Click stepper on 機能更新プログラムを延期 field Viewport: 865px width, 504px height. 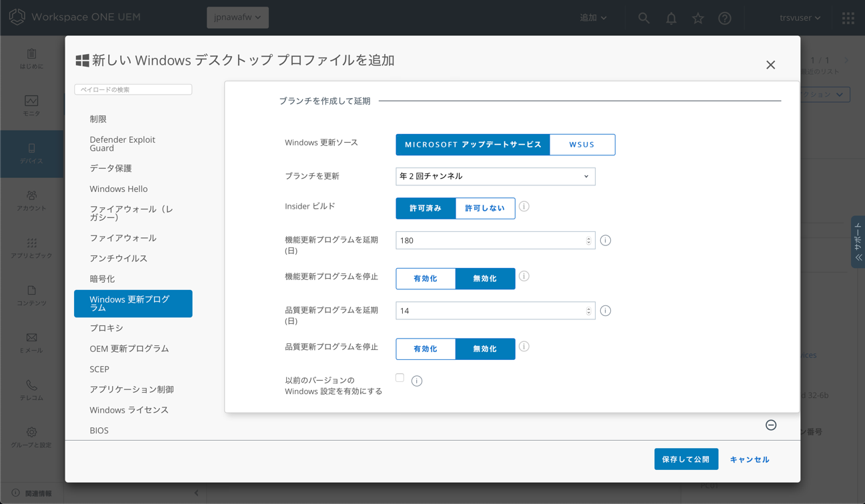[x=588, y=241]
